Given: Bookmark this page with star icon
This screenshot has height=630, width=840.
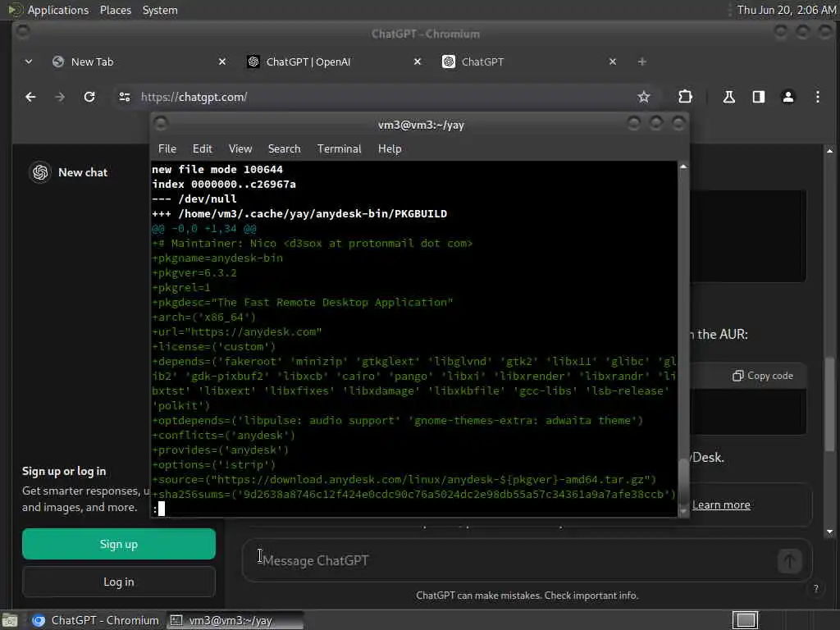Looking at the screenshot, I should click(643, 97).
